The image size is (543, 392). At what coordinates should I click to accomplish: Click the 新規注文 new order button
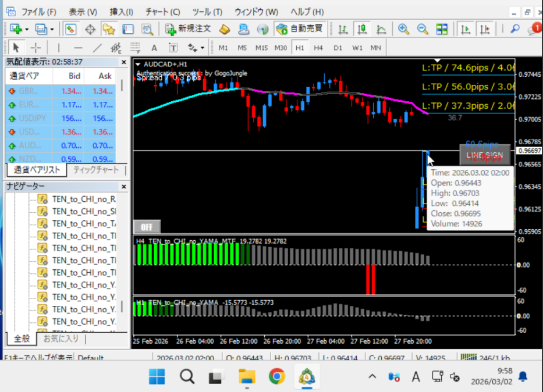tap(189, 29)
